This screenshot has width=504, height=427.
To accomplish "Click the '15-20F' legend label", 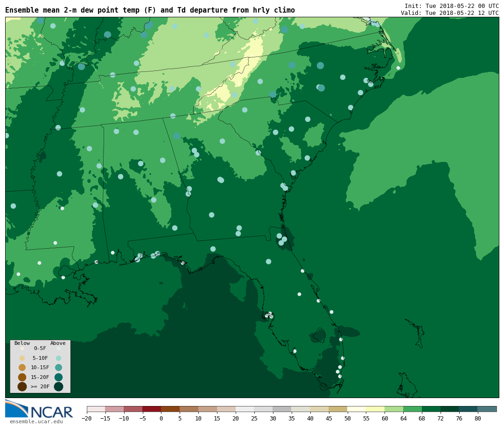I will (40, 377).
